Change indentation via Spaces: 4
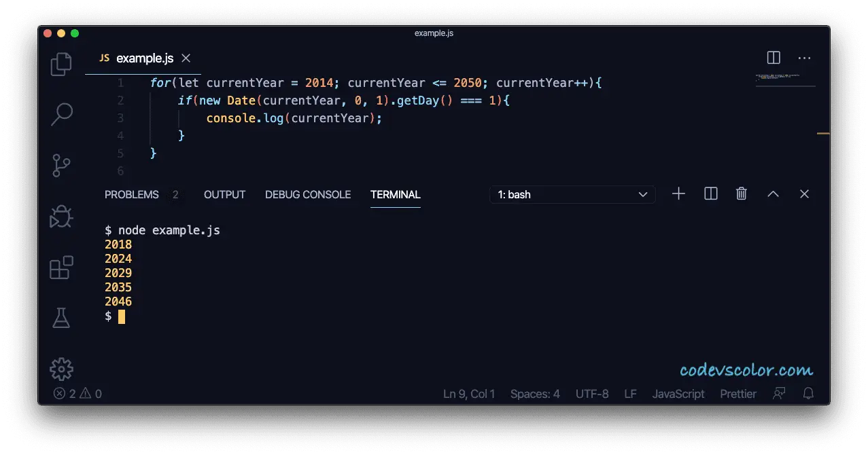 click(535, 394)
